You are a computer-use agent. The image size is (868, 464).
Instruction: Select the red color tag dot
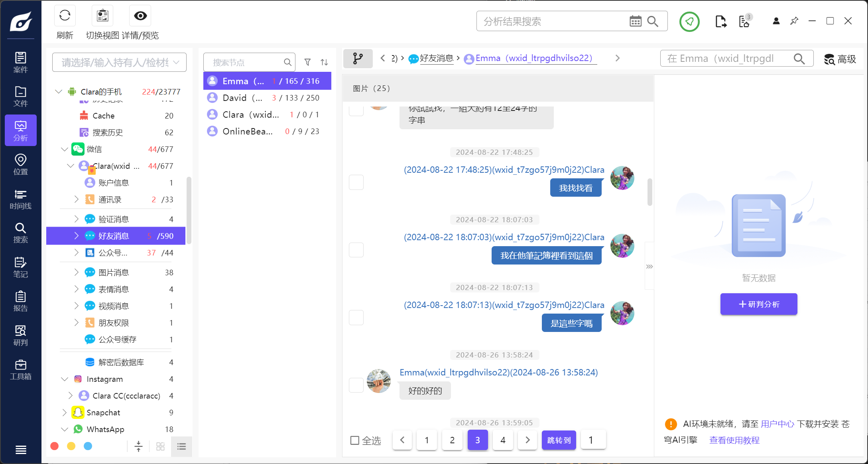click(55, 446)
